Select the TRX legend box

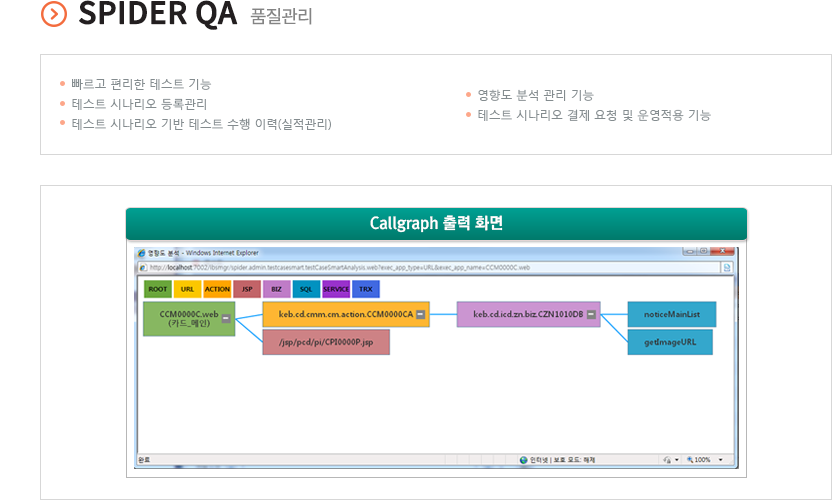(366, 289)
